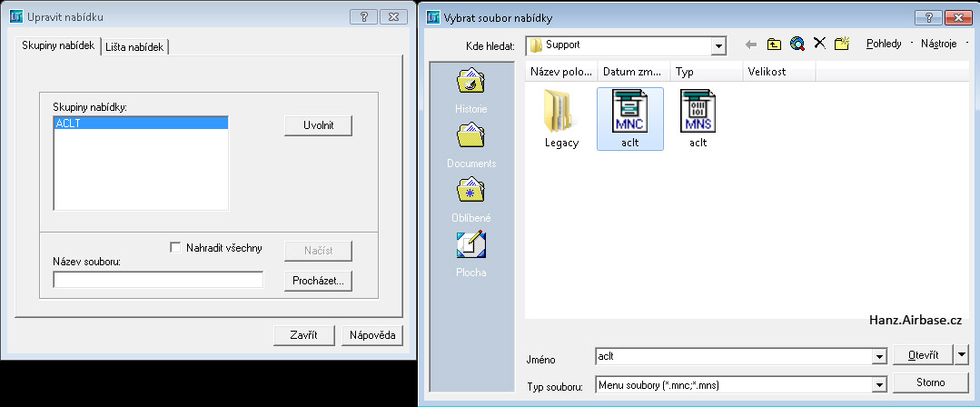
Task: Open the Historie sidebar location
Action: [x=471, y=91]
